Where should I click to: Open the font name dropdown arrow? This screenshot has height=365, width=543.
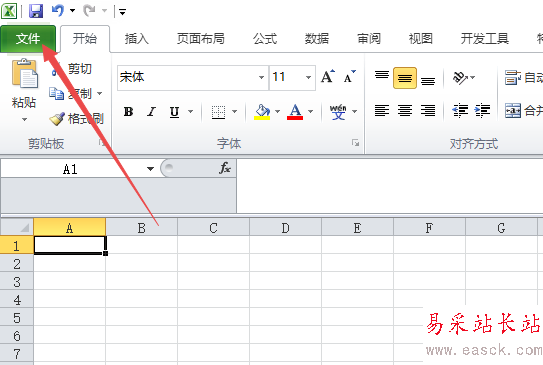[261, 77]
